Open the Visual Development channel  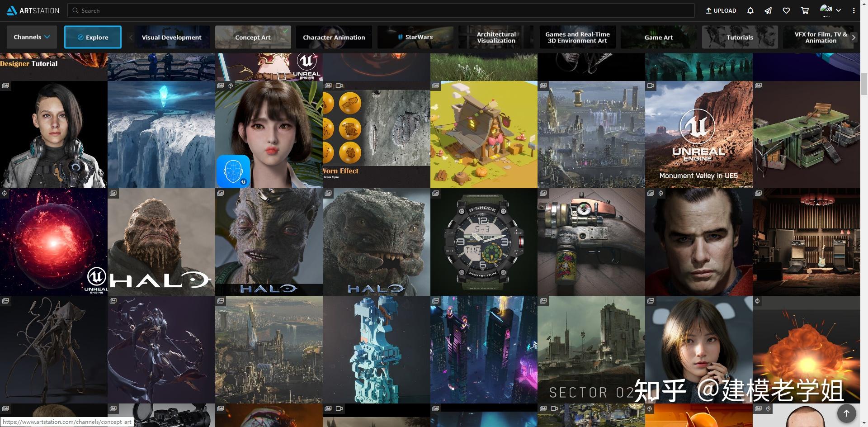pos(172,37)
